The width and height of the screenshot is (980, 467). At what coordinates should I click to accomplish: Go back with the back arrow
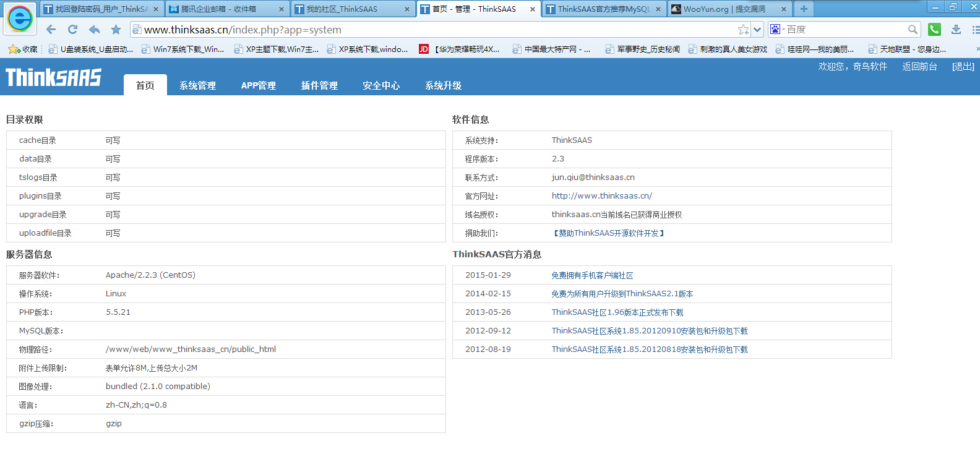tap(51, 30)
